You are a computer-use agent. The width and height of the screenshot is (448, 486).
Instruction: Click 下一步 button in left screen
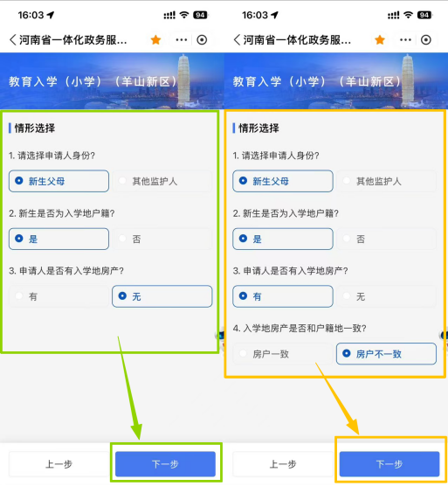point(165,464)
